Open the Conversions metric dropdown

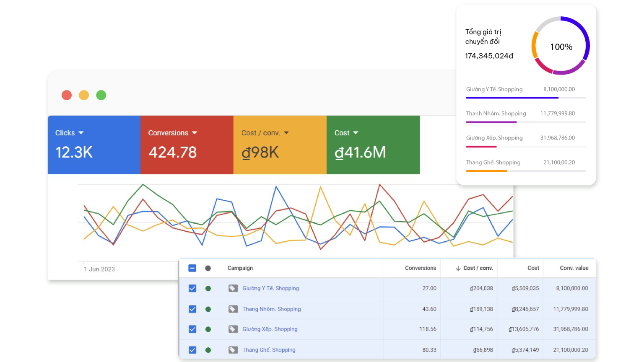(195, 133)
